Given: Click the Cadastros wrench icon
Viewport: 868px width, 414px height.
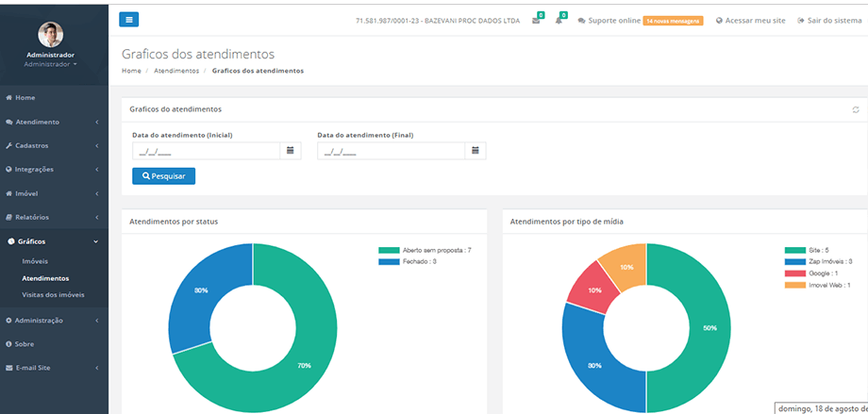Looking at the screenshot, I should 8,145.
